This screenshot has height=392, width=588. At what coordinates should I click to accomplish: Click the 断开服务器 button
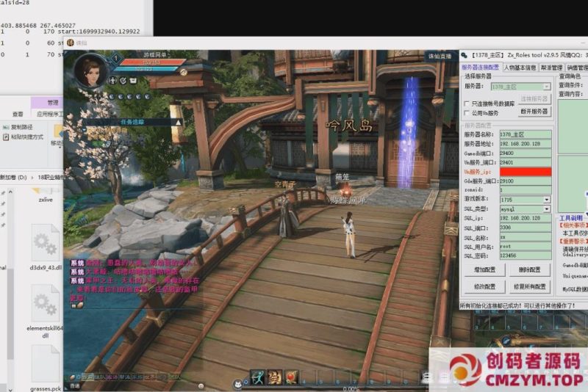click(x=534, y=112)
